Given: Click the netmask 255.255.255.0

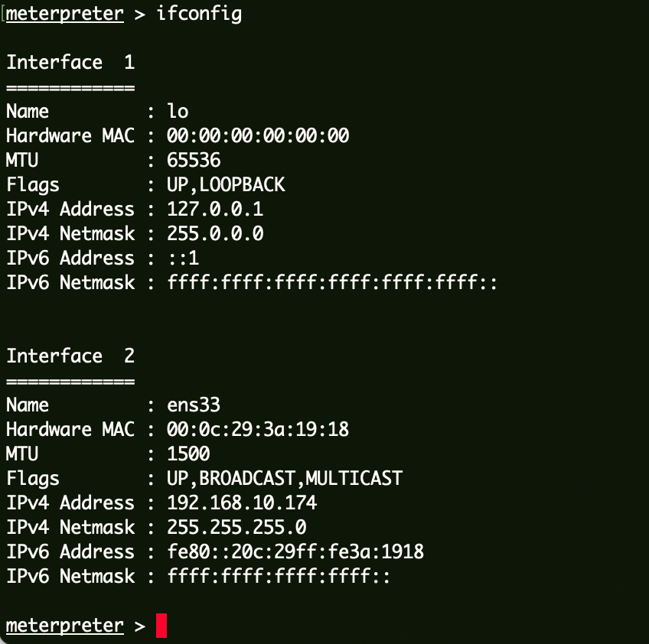Looking at the screenshot, I should click(236, 528).
